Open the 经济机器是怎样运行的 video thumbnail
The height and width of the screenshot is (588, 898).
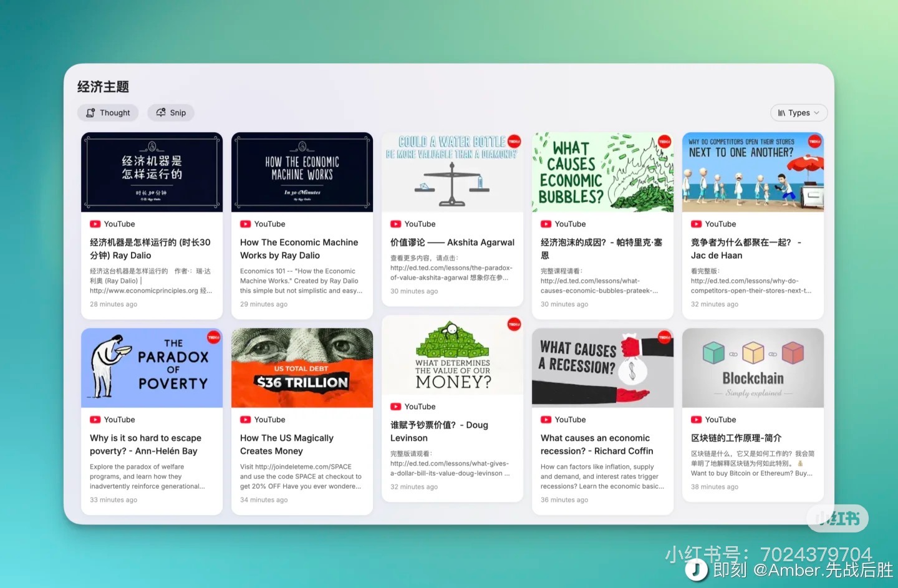point(152,172)
